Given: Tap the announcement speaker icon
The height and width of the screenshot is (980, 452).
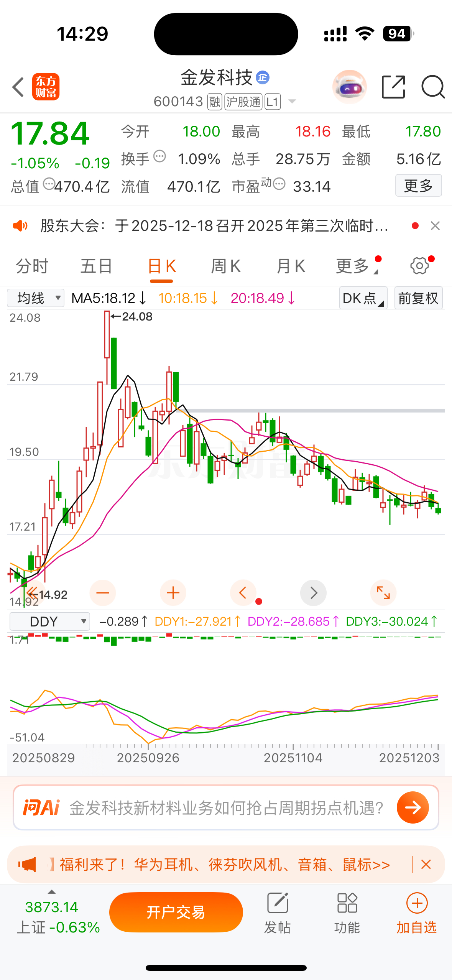Looking at the screenshot, I should coord(20,226).
